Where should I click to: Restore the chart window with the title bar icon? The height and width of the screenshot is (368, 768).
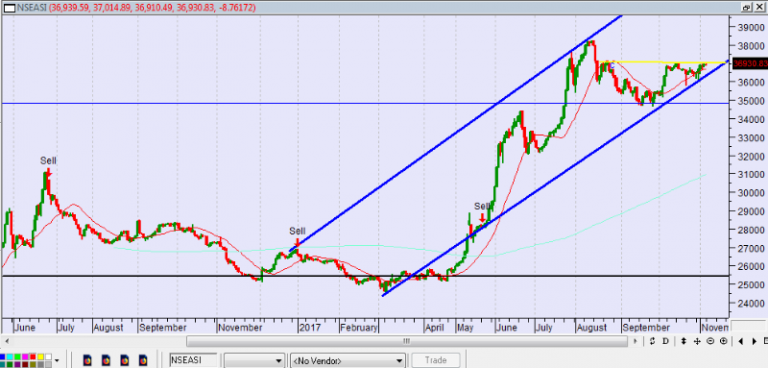(x=746, y=7)
